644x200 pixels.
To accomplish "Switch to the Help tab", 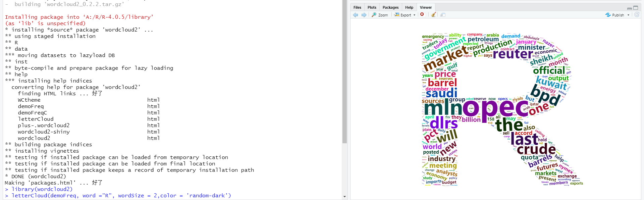I will [409, 7].
